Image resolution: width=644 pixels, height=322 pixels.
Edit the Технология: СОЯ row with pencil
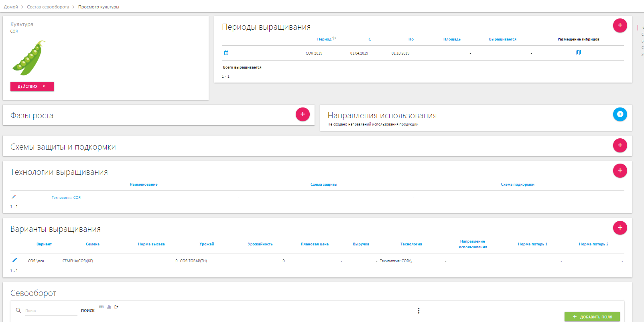point(14,197)
